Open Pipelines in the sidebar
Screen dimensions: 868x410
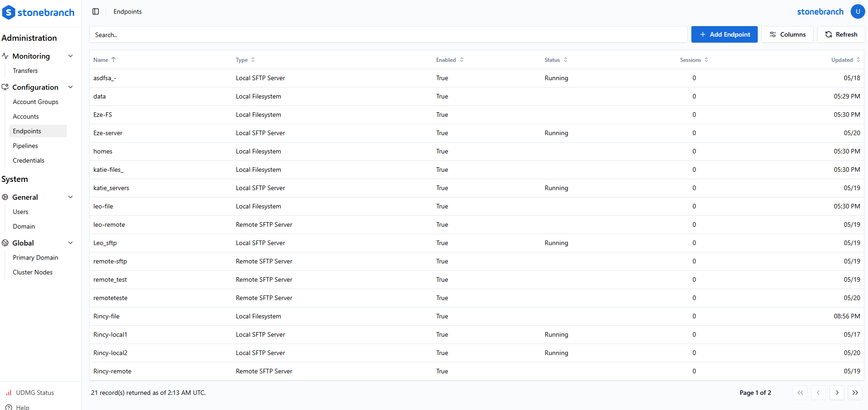point(26,146)
